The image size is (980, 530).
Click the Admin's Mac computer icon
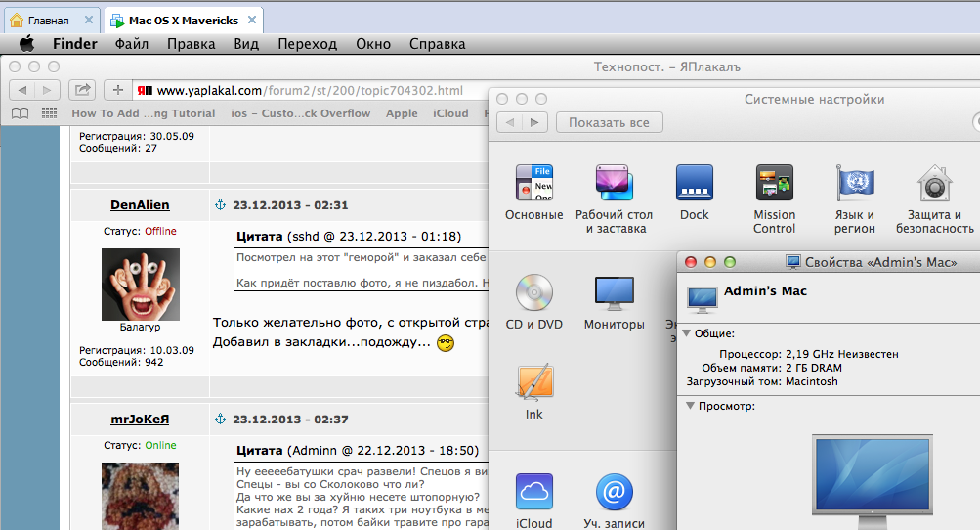[x=702, y=300]
